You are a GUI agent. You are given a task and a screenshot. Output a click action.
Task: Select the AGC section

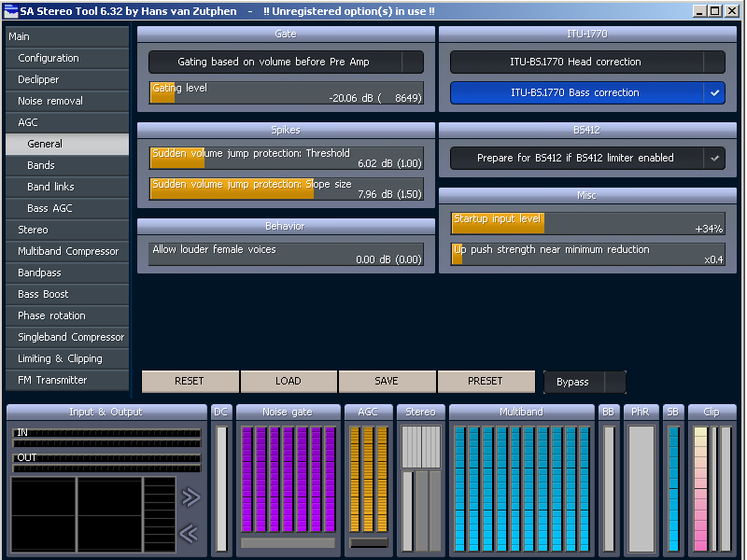pyautogui.click(x=67, y=122)
